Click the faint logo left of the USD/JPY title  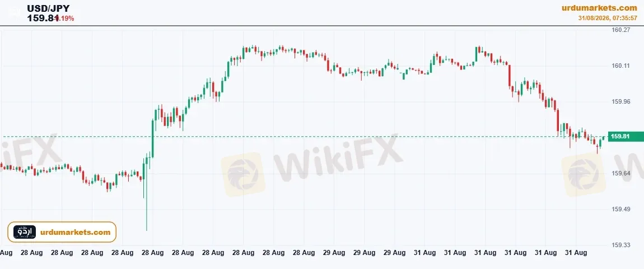click(x=15, y=12)
